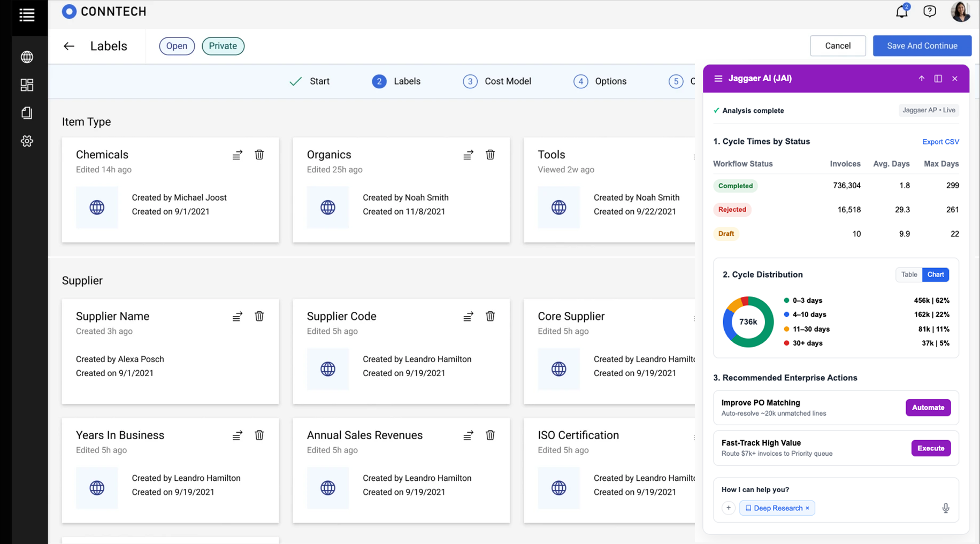
Task: Reorder the Supplier Code label card
Action: 468,317
